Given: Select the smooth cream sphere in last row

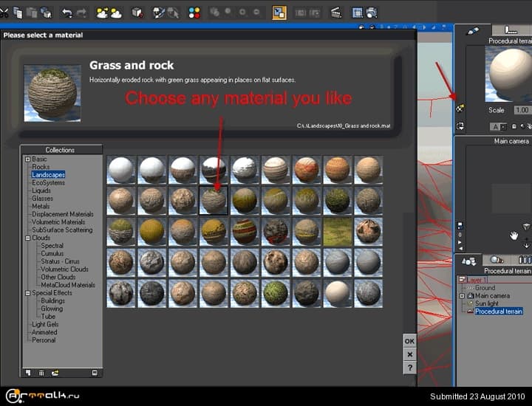Looking at the screenshot, I should pos(337,294).
